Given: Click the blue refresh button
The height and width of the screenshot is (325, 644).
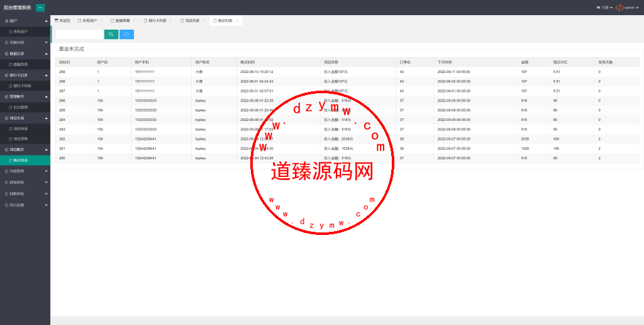Looking at the screenshot, I should pyautogui.click(x=126, y=34).
